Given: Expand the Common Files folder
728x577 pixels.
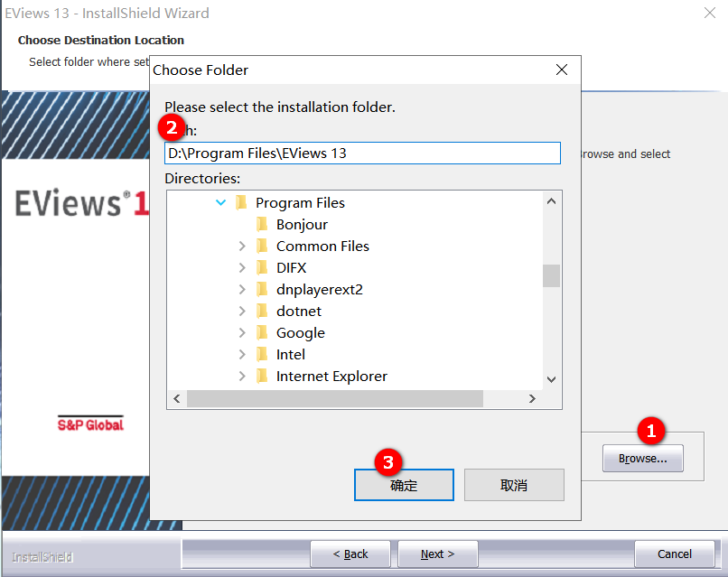Looking at the screenshot, I should click(242, 246).
